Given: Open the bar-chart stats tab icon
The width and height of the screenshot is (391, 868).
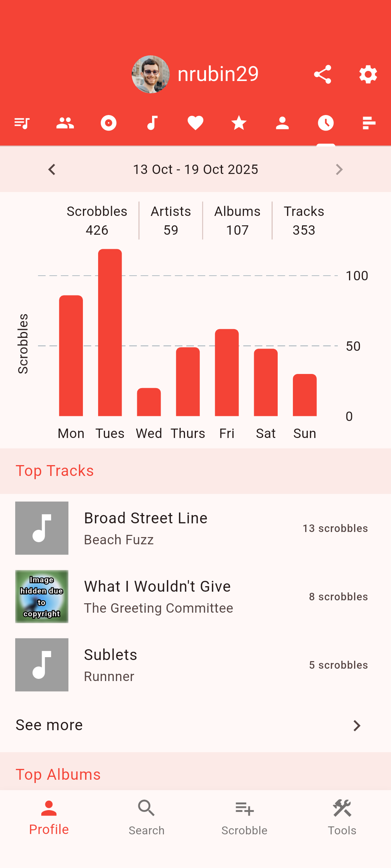Looking at the screenshot, I should (369, 123).
